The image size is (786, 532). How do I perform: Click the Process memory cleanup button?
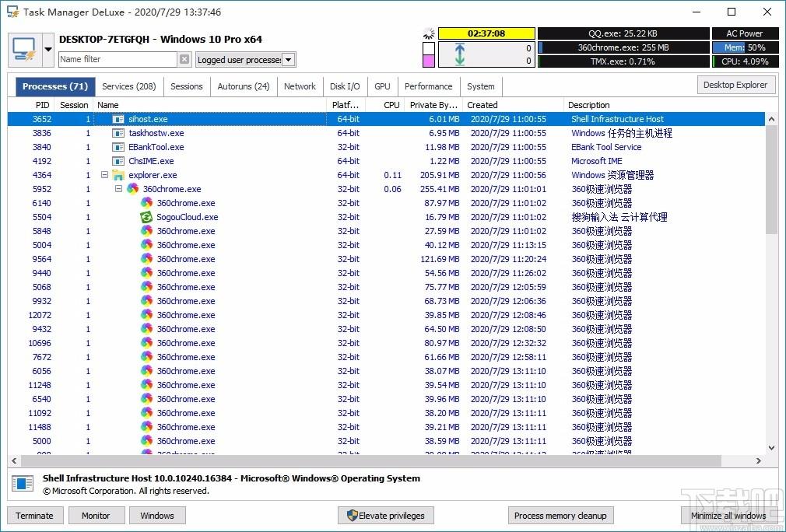tap(560, 516)
